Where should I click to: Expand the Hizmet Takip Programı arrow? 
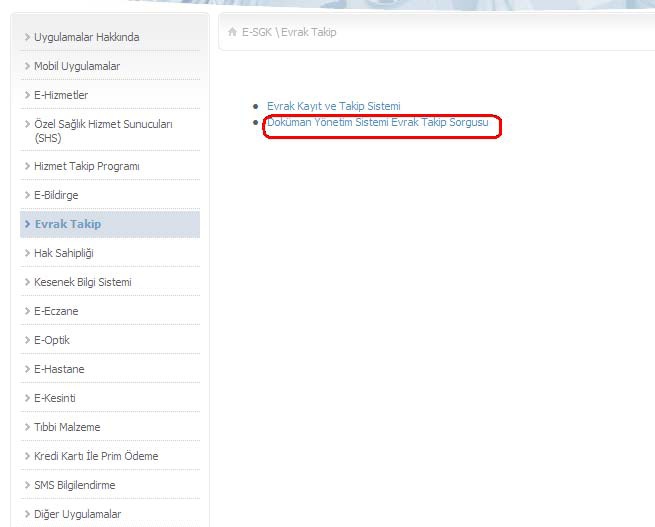(x=27, y=166)
